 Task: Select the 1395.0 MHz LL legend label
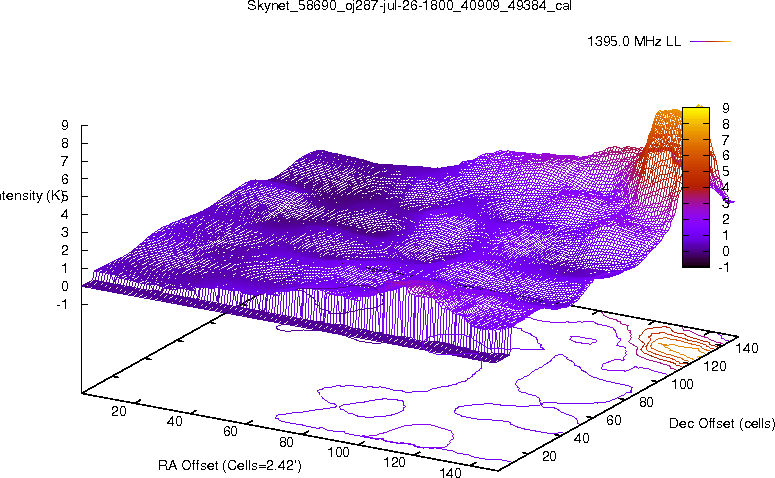(634, 42)
